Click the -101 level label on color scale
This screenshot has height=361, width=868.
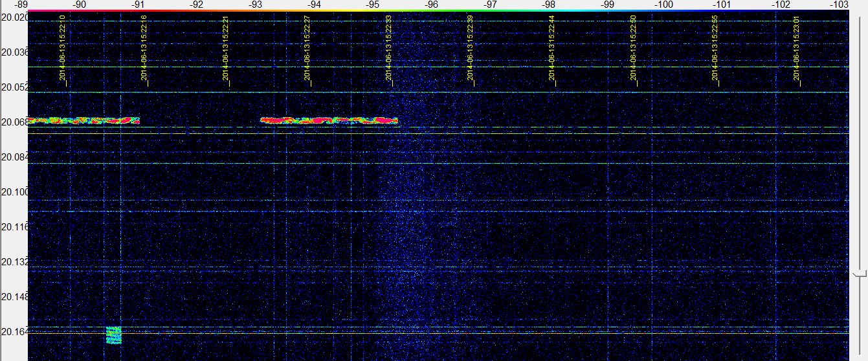(x=722, y=5)
